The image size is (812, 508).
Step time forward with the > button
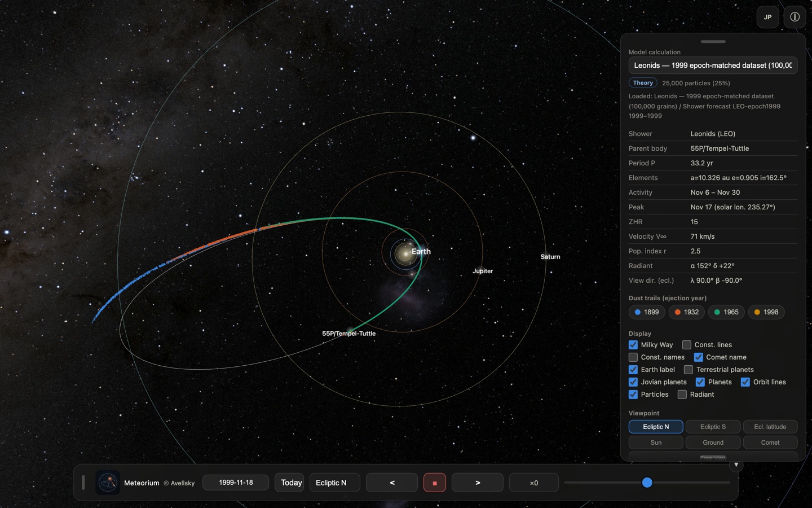478,483
